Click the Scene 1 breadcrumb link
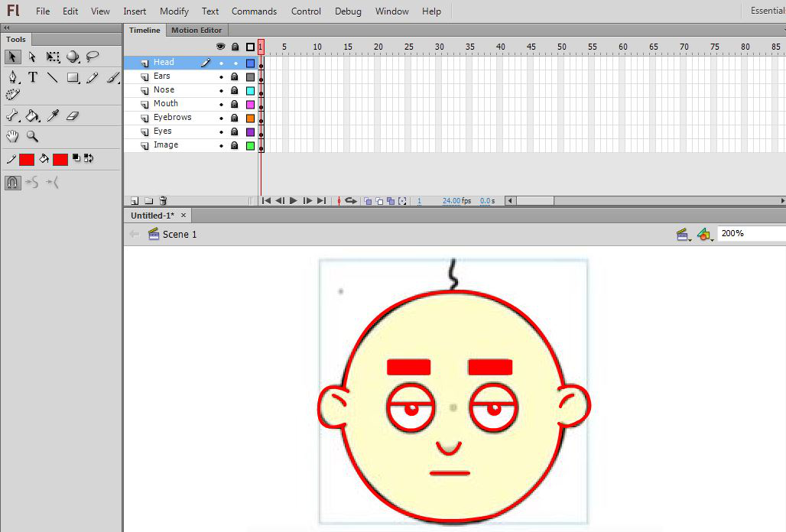 point(180,234)
